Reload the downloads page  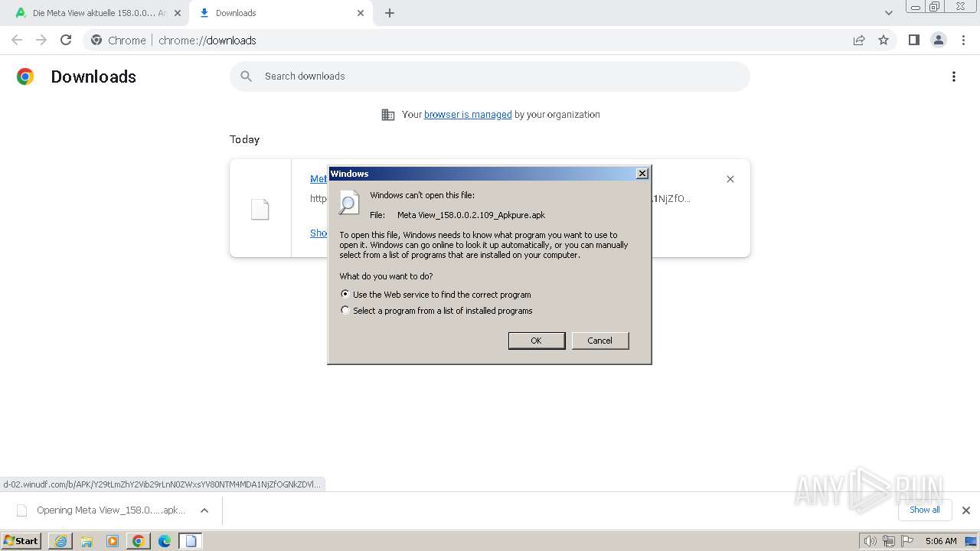[66, 40]
